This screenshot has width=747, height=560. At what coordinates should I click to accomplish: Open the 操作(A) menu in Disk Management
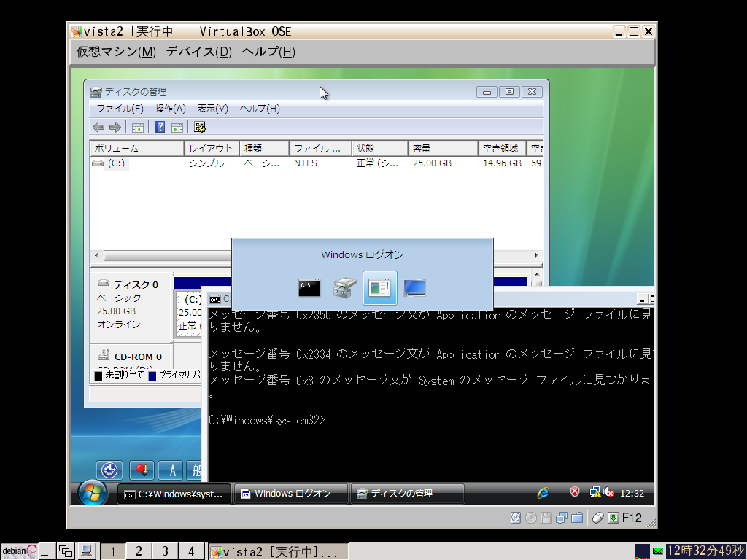(170, 109)
